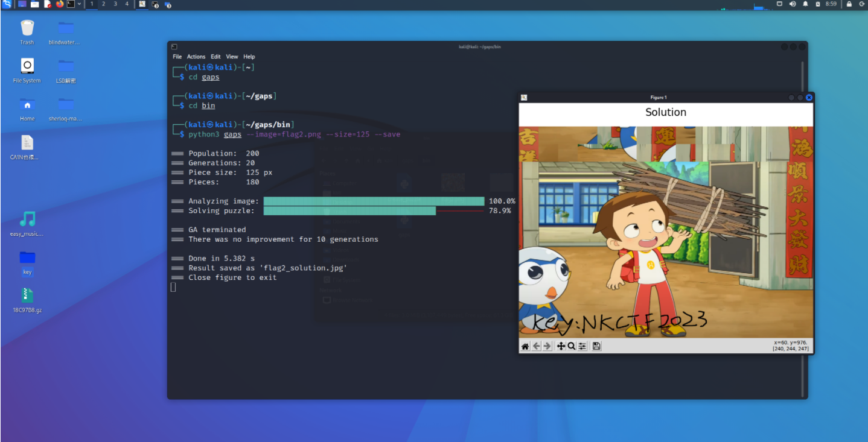The height and width of the screenshot is (442, 868).
Task: Open the terminal Actions menu
Action: point(196,57)
